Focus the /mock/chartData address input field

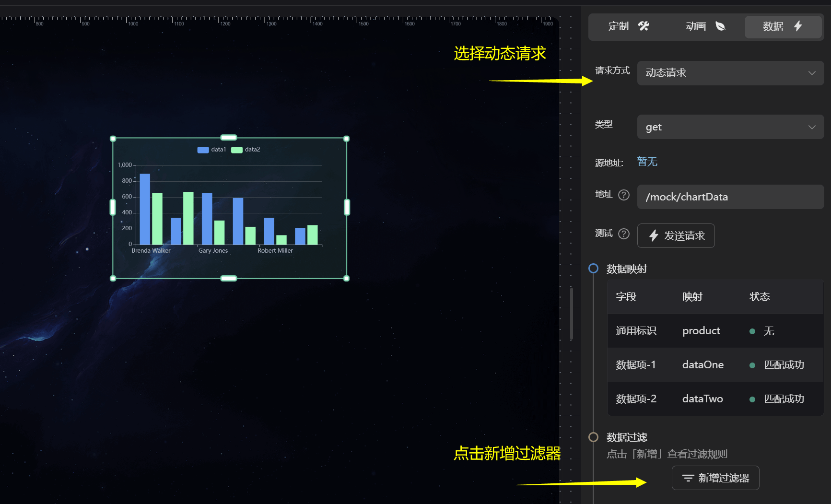tap(730, 197)
